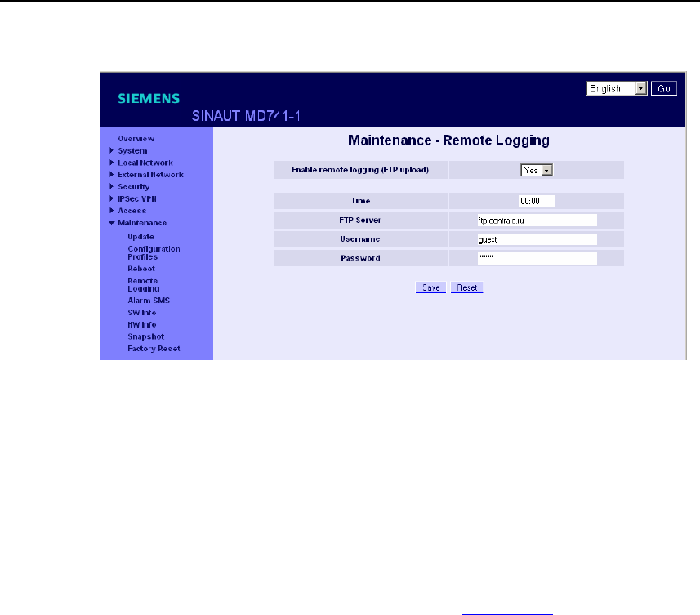Expand the Access menu arrow
Screen dimensions: 700x615
pos(112,211)
